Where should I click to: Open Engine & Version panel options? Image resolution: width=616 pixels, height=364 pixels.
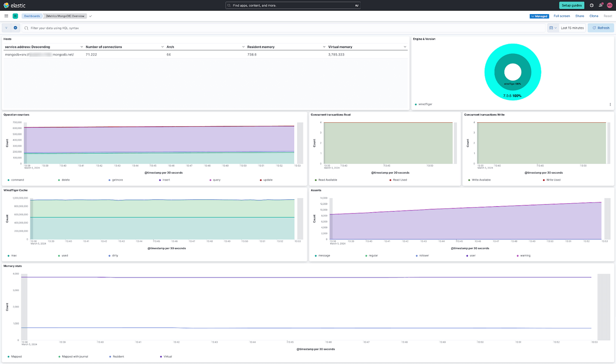pos(610,104)
